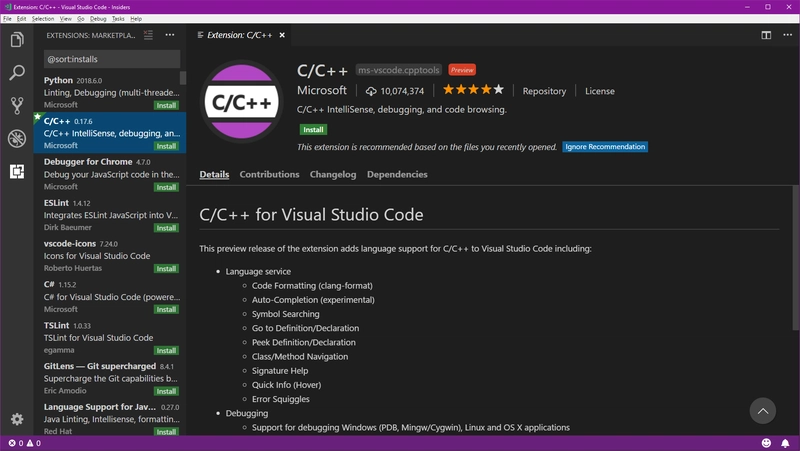
Task: Open the Extensions view icon
Action: coord(16,172)
